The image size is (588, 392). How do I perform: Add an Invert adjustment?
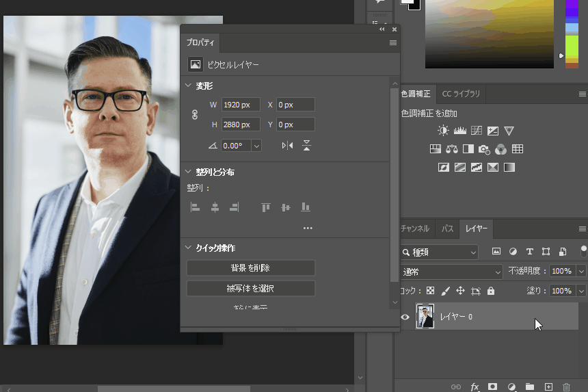coord(444,167)
